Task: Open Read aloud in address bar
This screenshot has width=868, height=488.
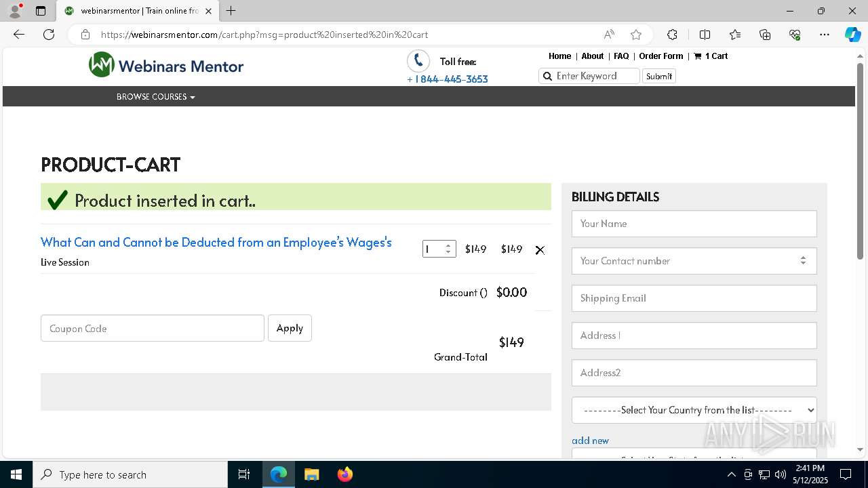Action: (x=609, y=35)
